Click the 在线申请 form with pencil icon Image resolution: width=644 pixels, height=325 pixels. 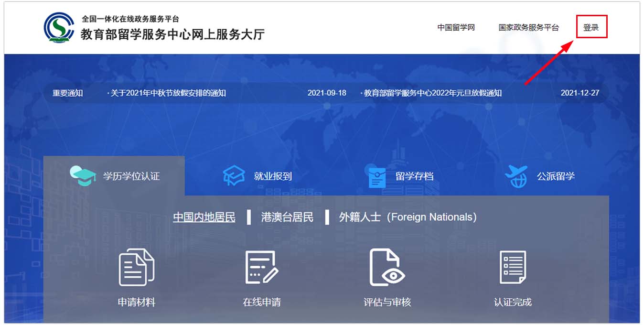pyautogui.click(x=261, y=267)
